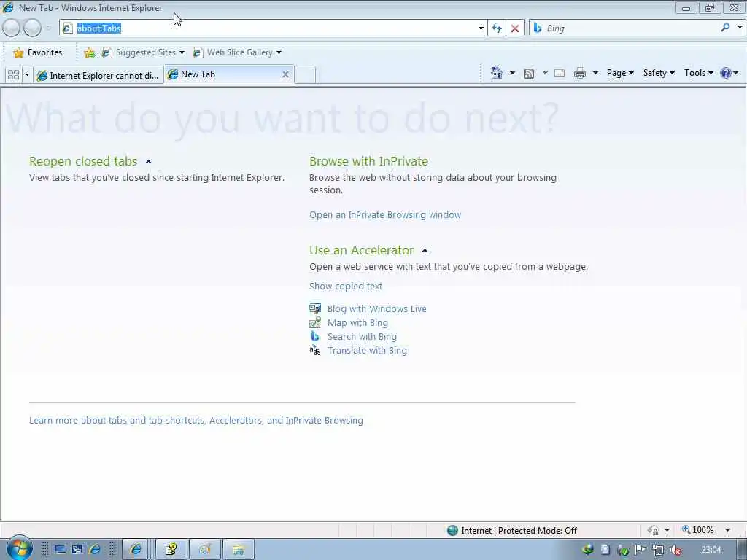This screenshot has height=560, width=747.
Task: Open the tab list dropdown arrow
Action: point(27,75)
